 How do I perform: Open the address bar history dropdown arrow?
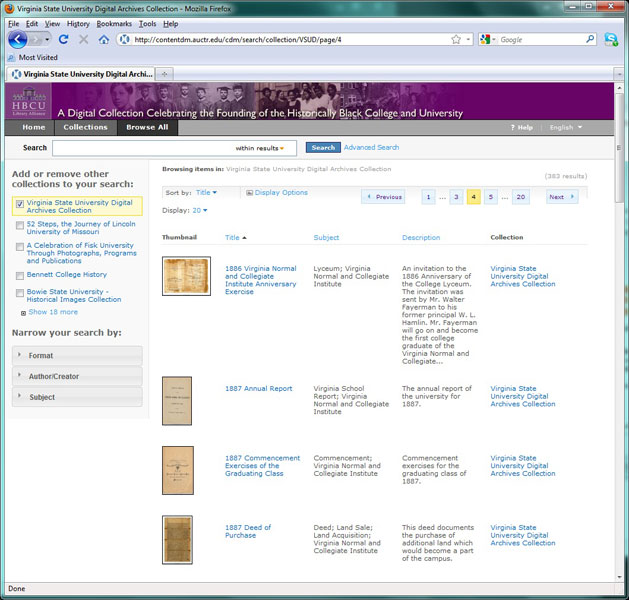click(x=468, y=39)
